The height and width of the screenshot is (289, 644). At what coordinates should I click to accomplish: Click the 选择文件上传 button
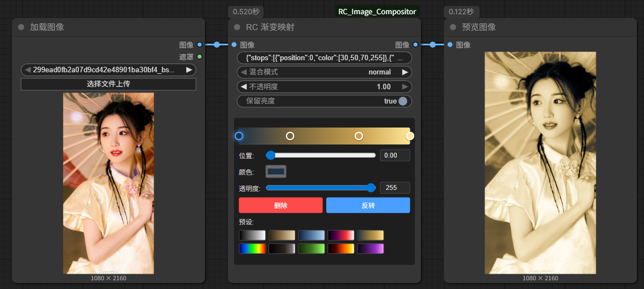click(109, 84)
